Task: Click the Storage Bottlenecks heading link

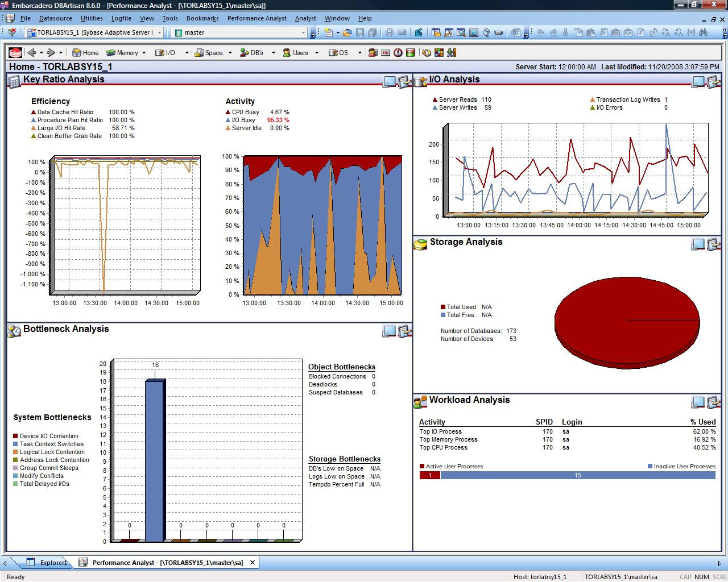Action: coord(345,459)
